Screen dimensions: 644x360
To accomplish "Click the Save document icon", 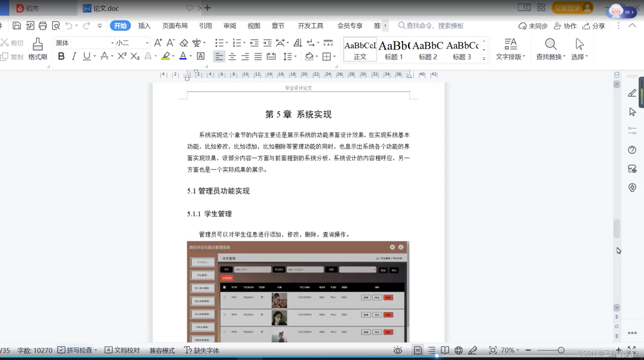I will coord(16,26).
